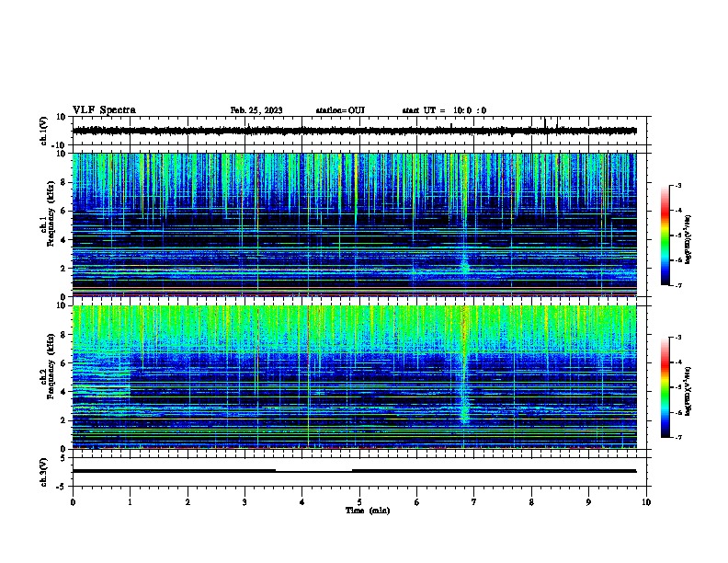Viewport: 728px width, 563px height.
Task: Click the 'ch.3(V)' axis label
Action: (x=43, y=472)
